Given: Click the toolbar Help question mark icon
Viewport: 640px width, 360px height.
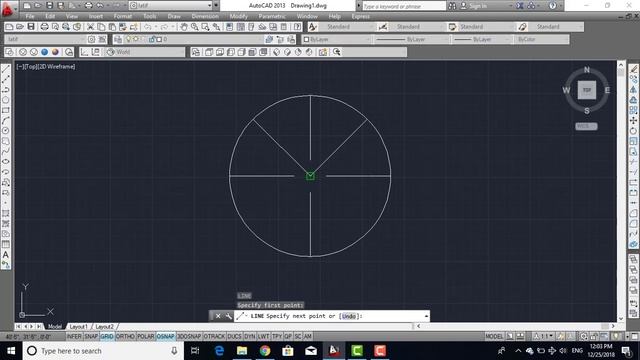Looking at the screenshot, I should [x=298, y=27].
